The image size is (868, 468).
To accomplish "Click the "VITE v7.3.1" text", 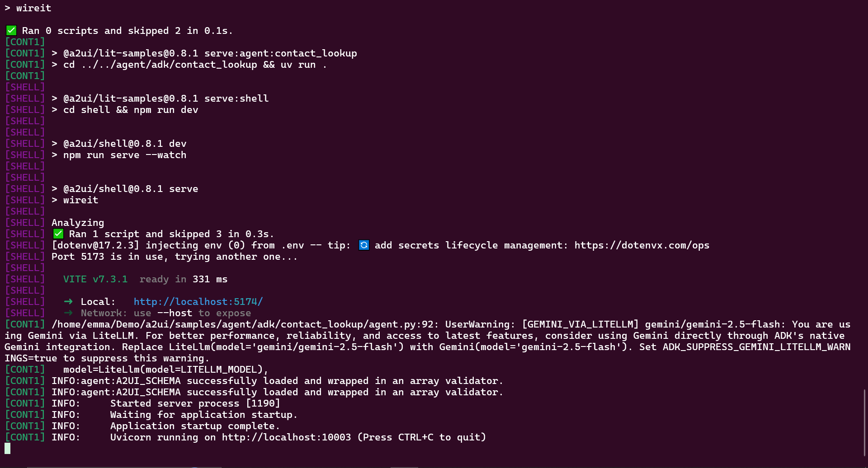I will [x=95, y=279].
